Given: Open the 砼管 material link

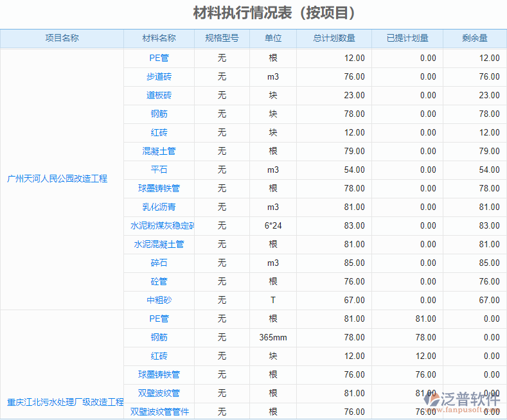Looking at the screenshot, I should [x=159, y=281].
